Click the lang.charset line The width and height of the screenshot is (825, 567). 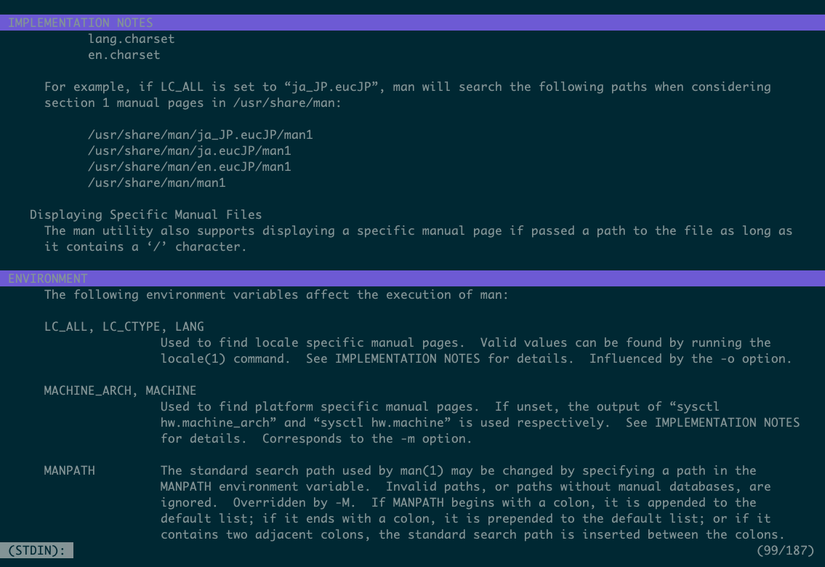pyautogui.click(x=131, y=38)
